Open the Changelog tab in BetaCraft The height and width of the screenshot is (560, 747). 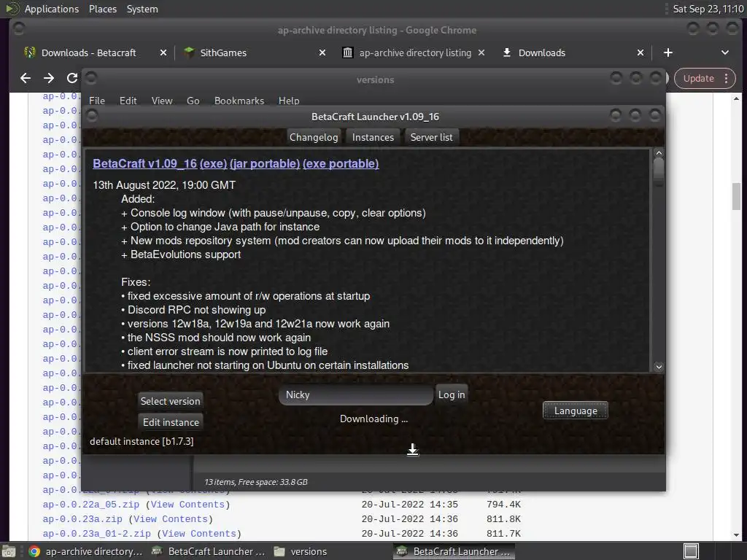tap(314, 137)
